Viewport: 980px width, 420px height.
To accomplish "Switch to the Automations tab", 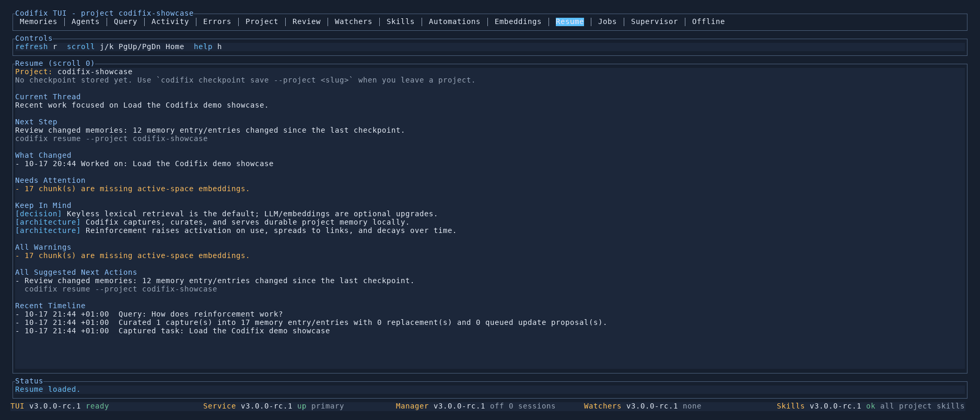I will tap(454, 21).
